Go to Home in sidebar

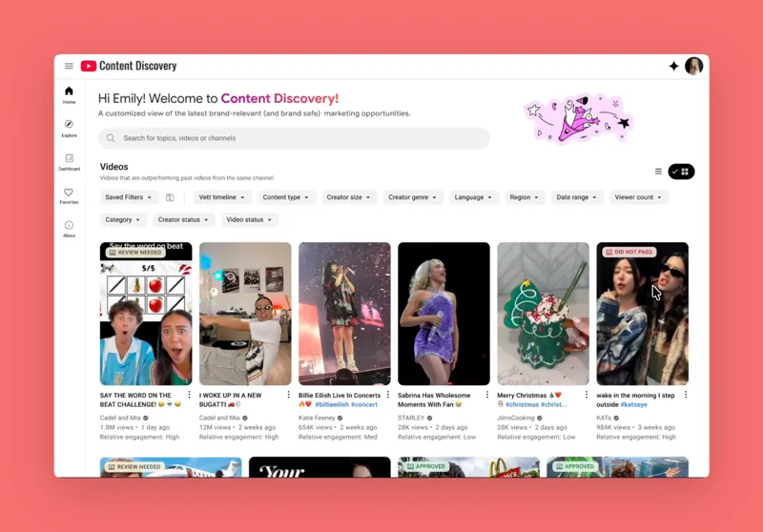[x=69, y=94]
